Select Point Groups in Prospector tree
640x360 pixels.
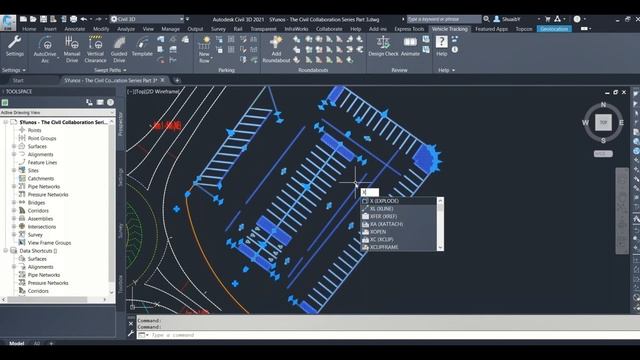pos(42,138)
